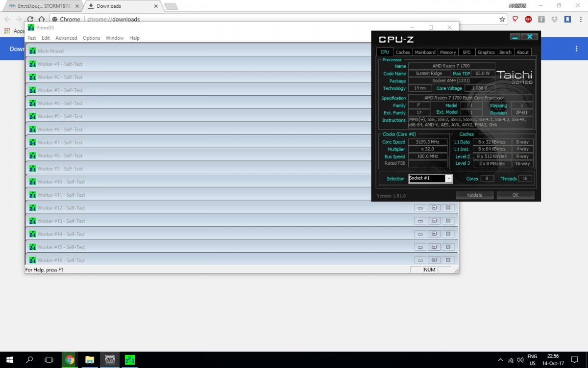Viewport: 588px width, 368px height.
Task: Click the volume icon in system tray
Action: tap(520, 360)
